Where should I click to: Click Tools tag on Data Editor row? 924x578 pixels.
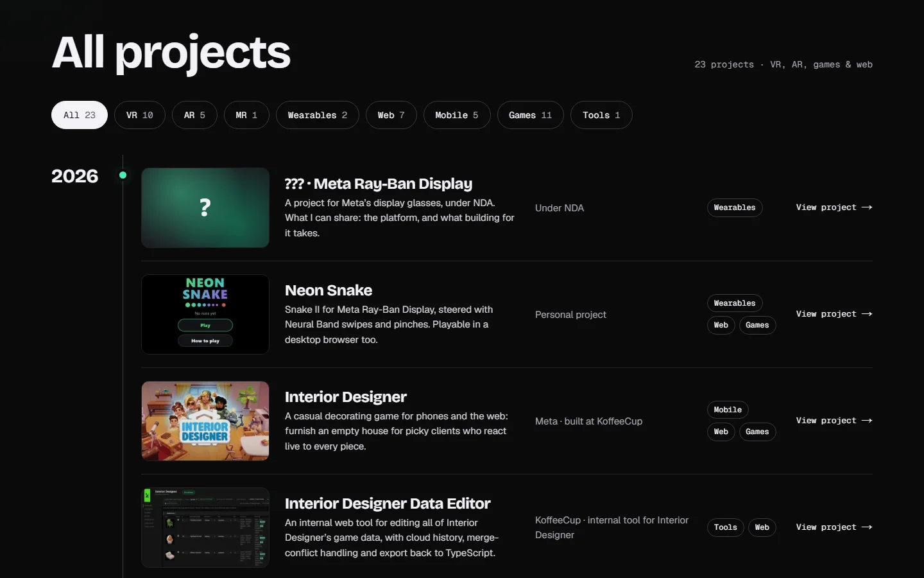726,527
